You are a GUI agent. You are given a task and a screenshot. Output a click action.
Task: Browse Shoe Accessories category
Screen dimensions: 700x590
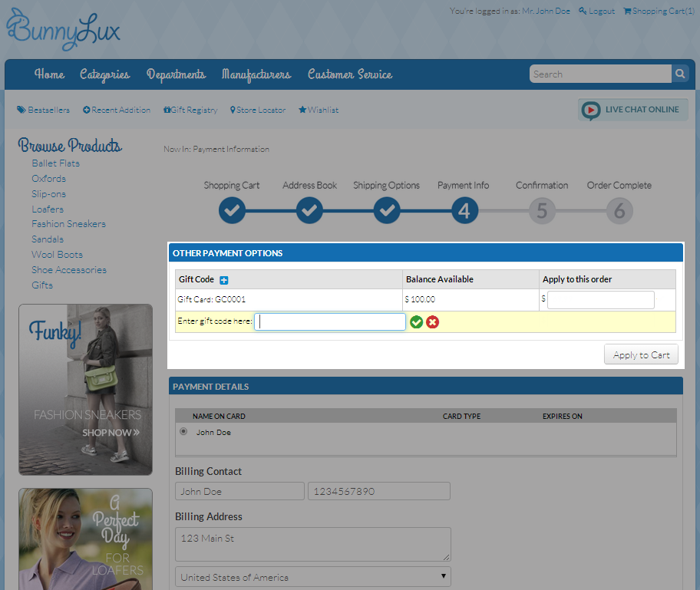click(x=69, y=269)
